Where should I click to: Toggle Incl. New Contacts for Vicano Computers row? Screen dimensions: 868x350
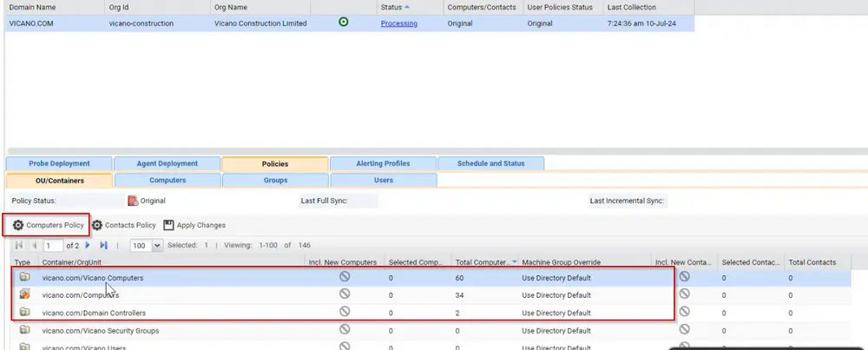click(684, 276)
